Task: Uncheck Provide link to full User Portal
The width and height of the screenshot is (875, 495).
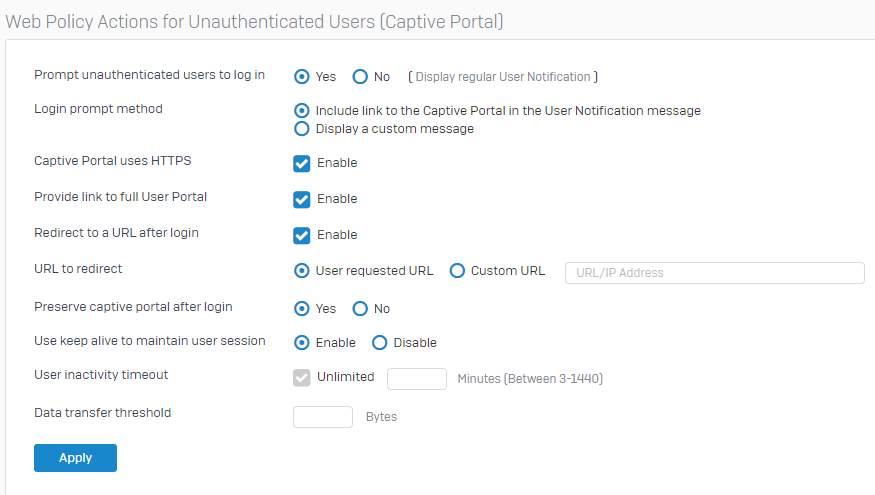Action: coord(302,199)
